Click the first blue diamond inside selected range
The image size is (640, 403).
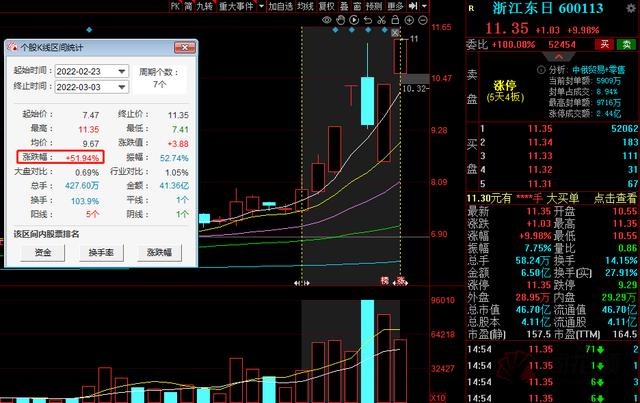(336, 30)
